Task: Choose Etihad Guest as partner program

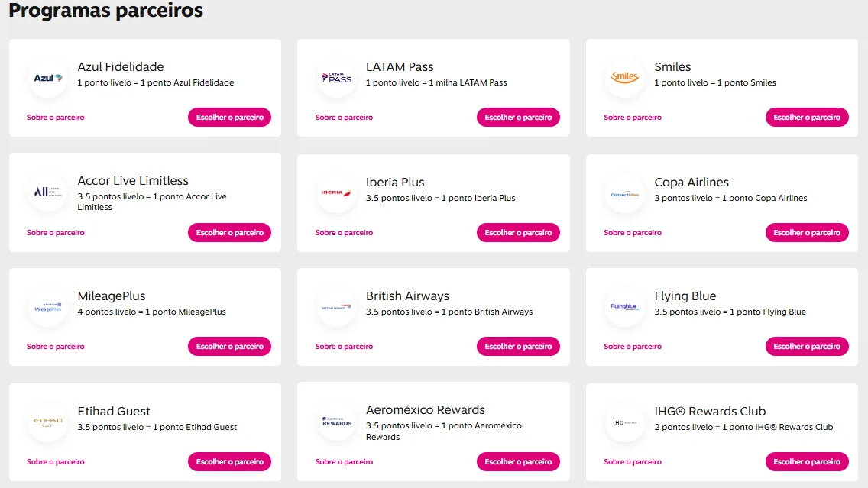Action: (229, 462)
